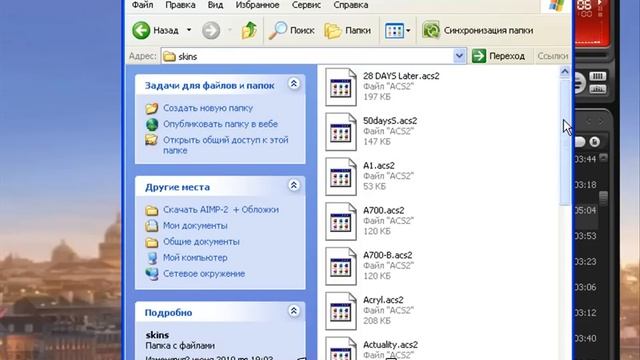This screenshot has height=360, width=640.
Task: Select the A1.acs2 file icon
Action: pos(341,177)
